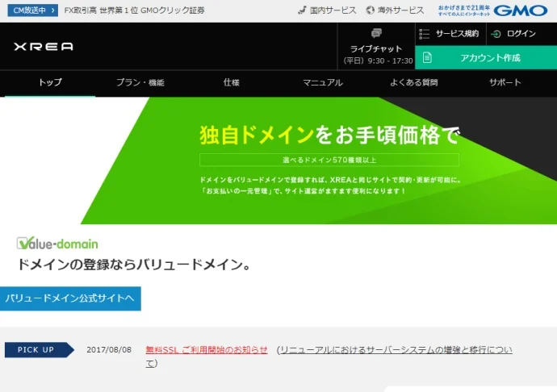Click the 2017/08/08 date text
Viewport: 557px width, 392px height.
pos(109,350)
